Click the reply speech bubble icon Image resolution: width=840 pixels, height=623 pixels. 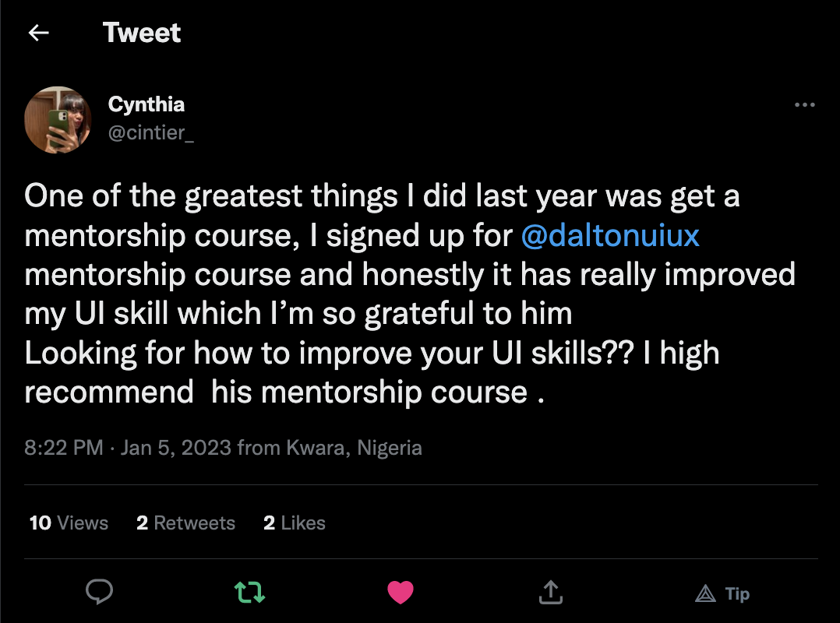tap(99, 592)
